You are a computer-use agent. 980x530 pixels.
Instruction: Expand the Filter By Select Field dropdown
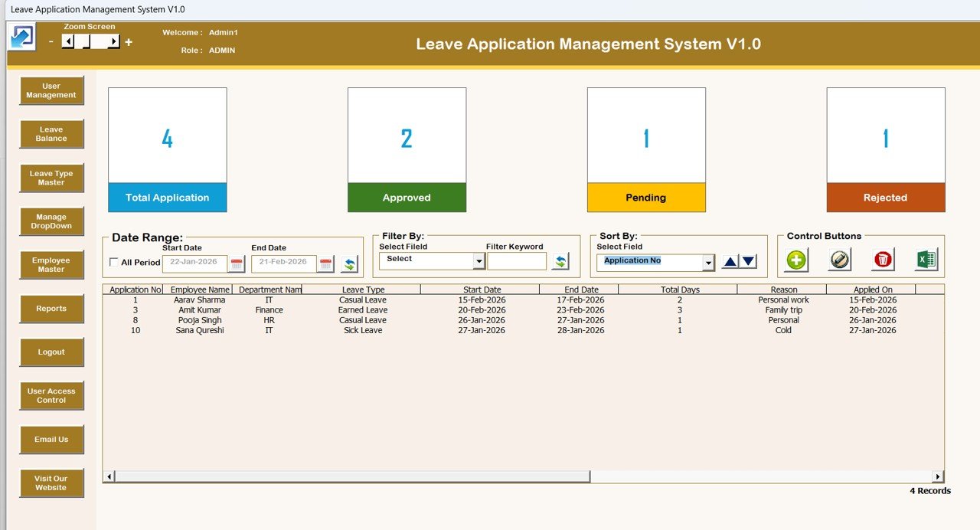(479, 261)
